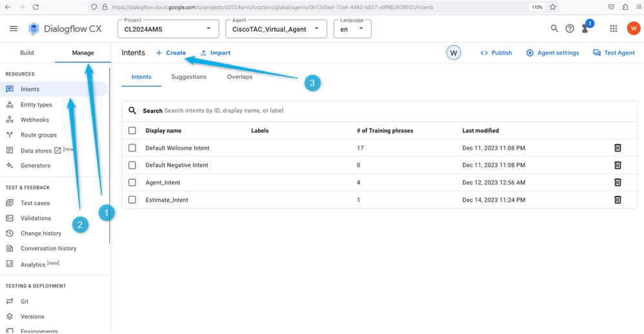The width and height of the screenshot is (644, 334).
Task: Click the Last modified column header
Action: click(481, 130)
